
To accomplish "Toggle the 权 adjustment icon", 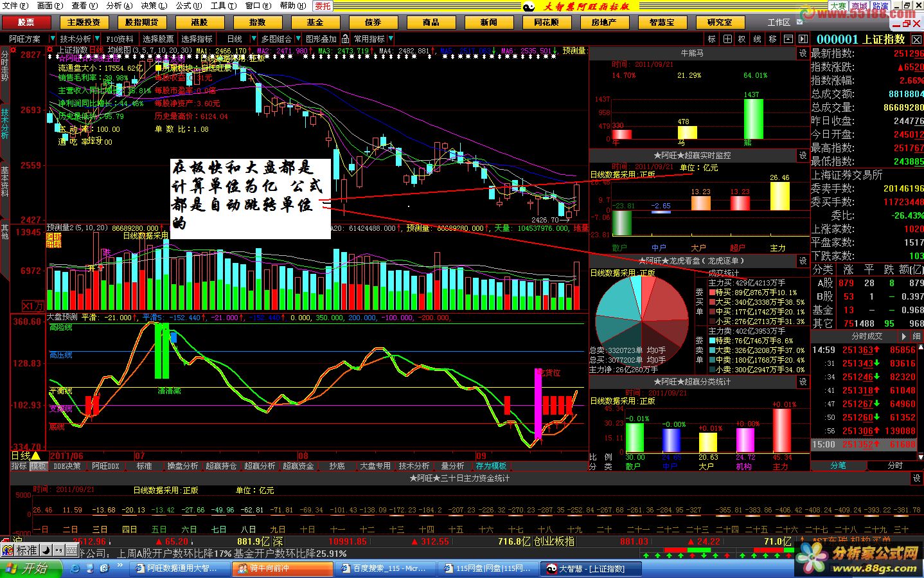I will pos(742,39).
